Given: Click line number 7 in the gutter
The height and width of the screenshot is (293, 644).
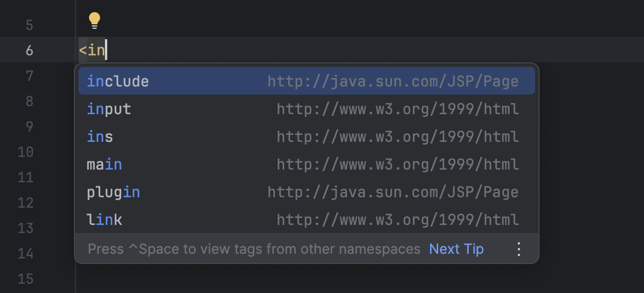Looking at the screenshot, I should (x=29, y=76).
